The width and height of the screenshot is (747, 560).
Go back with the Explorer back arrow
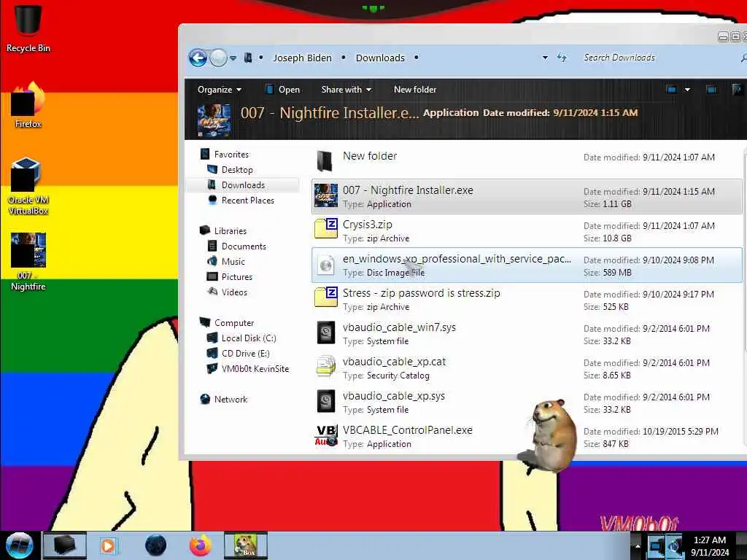[198, 58]
